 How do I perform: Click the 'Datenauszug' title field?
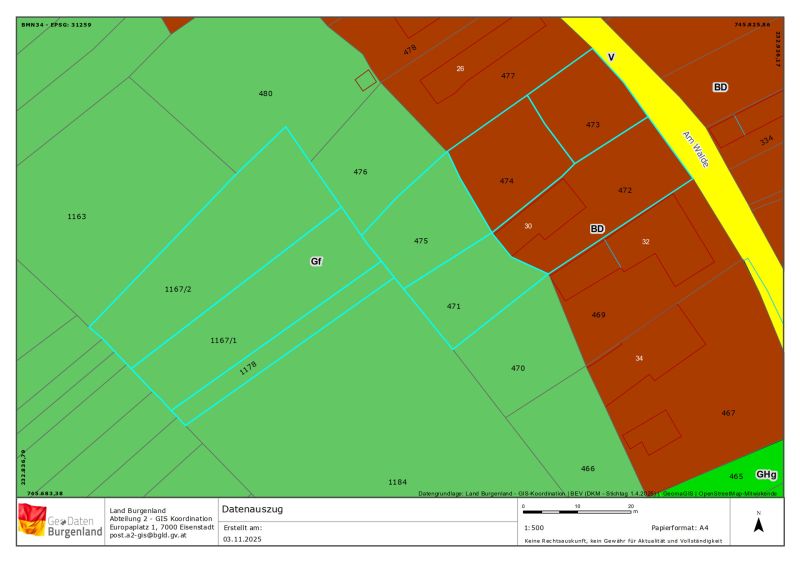coord(253,509)
